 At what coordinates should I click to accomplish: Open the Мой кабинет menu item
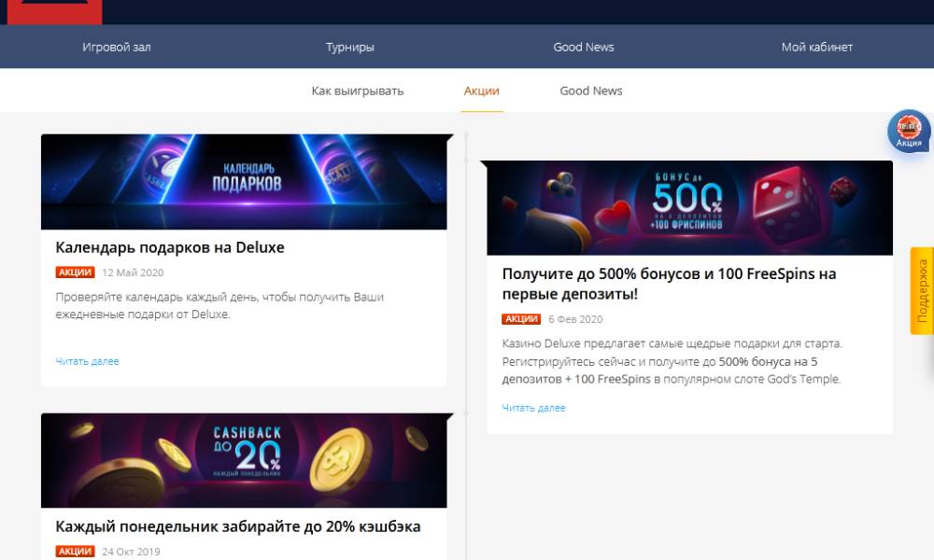tap(817, 47)
